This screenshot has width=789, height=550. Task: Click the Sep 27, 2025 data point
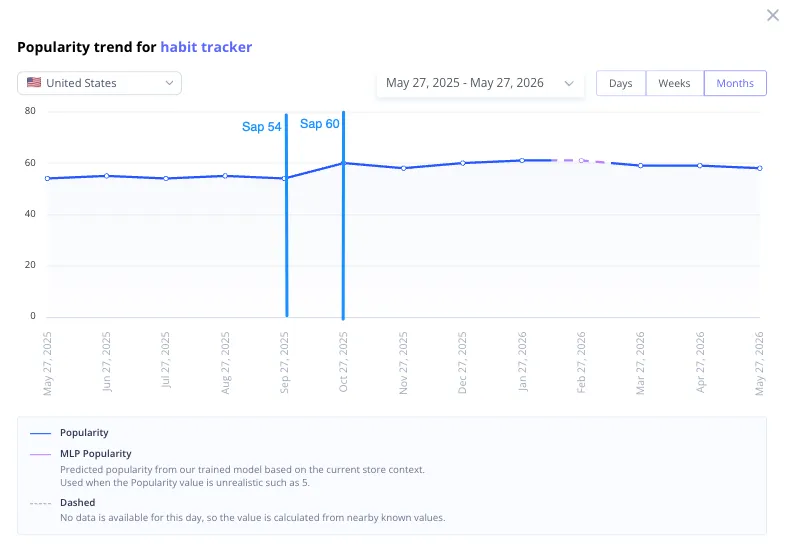tap(285, 178)
